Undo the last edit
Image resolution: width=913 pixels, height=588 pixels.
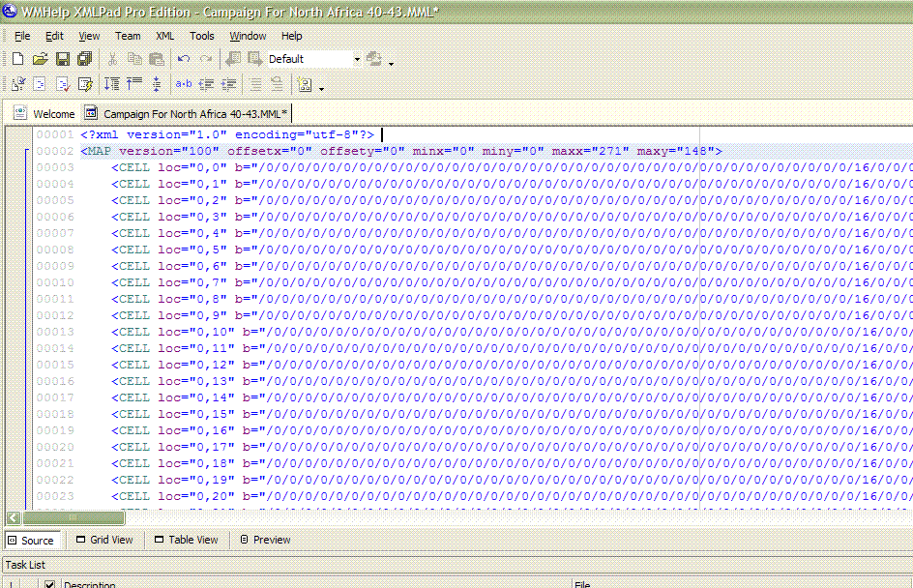click(184, 59)
